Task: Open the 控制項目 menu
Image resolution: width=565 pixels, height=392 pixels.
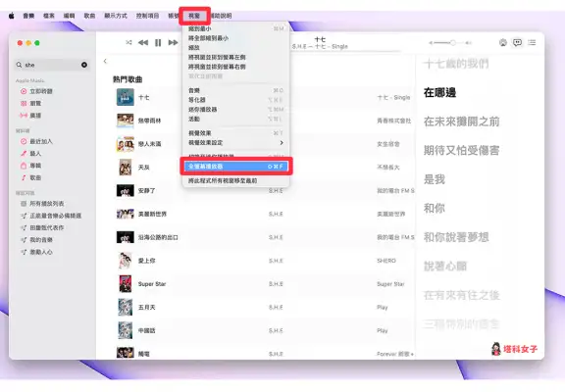Action: 147,16
